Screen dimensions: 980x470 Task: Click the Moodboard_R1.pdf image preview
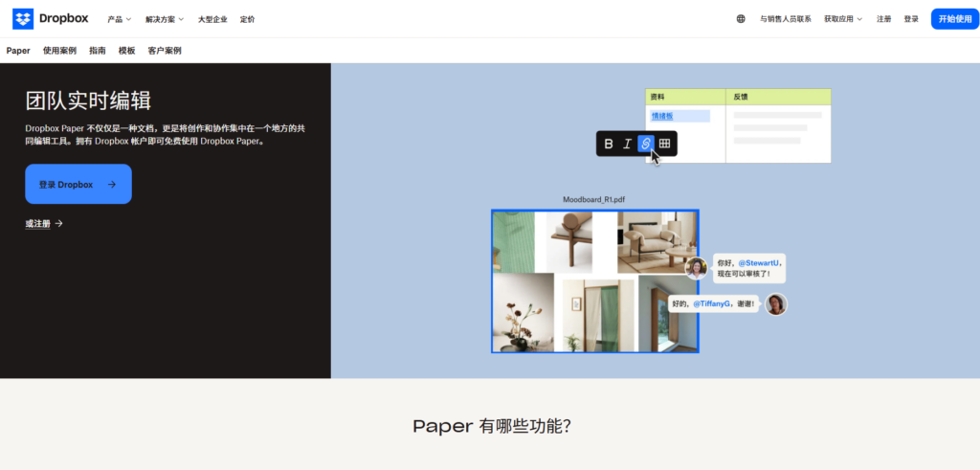(x=595, y=281)
